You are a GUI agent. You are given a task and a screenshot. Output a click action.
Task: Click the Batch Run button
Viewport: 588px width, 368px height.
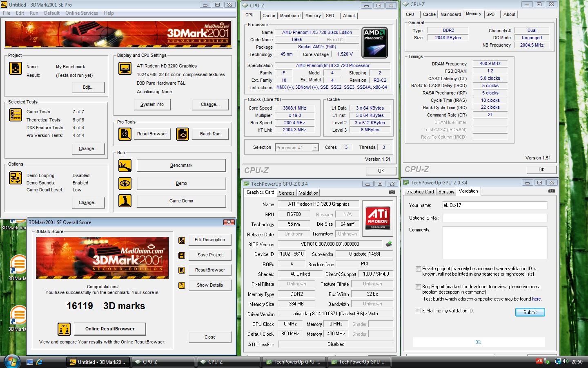(x=210, y=134)
